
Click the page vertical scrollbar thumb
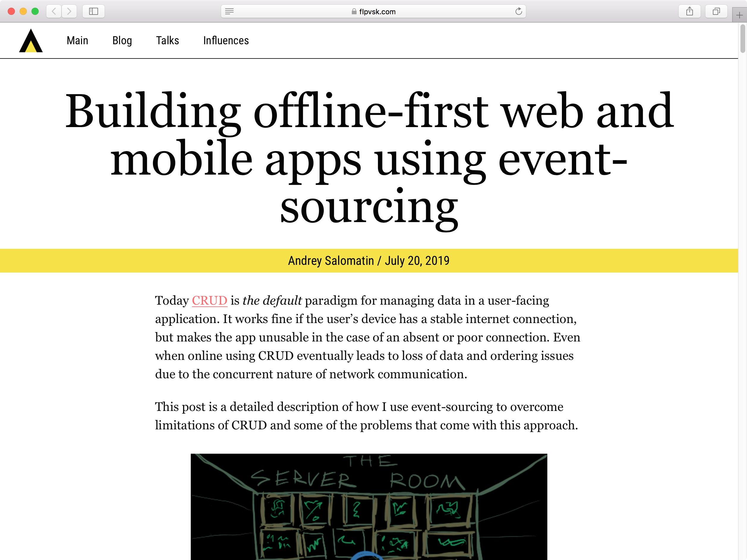pos(742,39)
